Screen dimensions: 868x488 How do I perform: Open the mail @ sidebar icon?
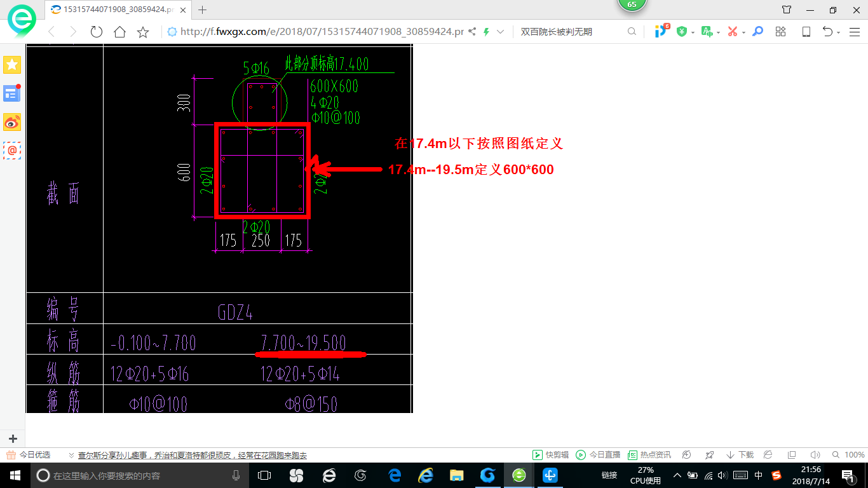click(x=12, y=151)
